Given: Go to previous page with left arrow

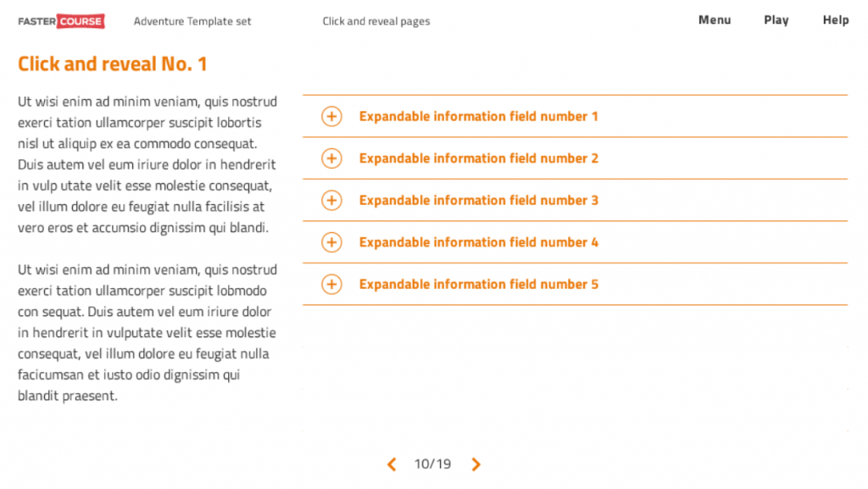Looking at the screenshot, I should (392, 464).
